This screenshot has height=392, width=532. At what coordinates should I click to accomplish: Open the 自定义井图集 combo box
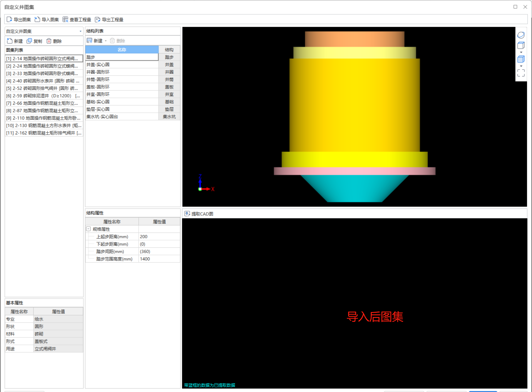80,31
